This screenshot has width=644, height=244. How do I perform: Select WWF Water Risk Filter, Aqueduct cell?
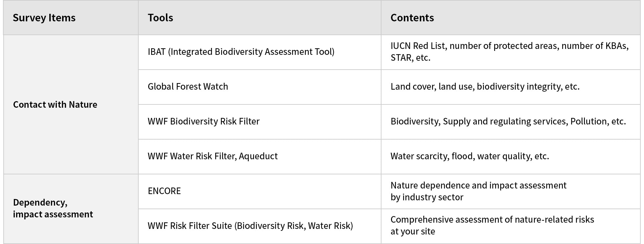pyautogui.click(x=213, y=156)
